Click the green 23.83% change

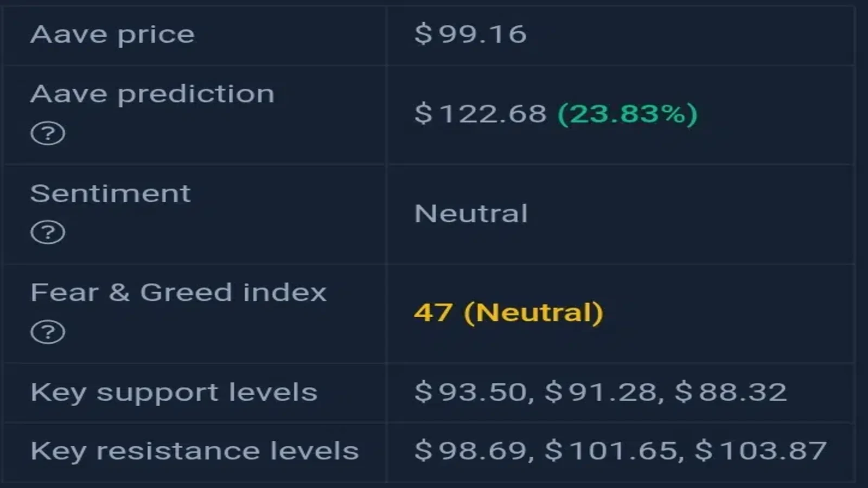coord(628,114)
